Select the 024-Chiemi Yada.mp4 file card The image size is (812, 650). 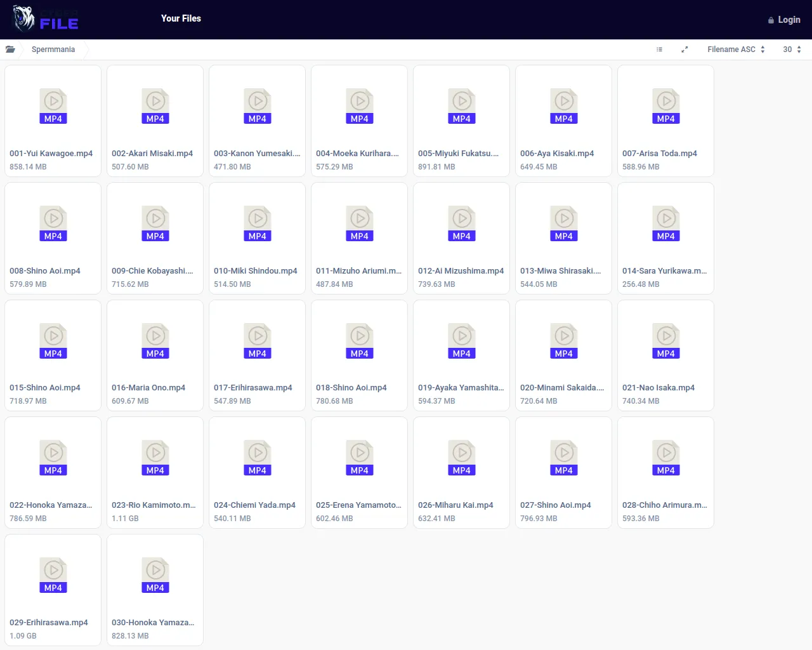257,473
